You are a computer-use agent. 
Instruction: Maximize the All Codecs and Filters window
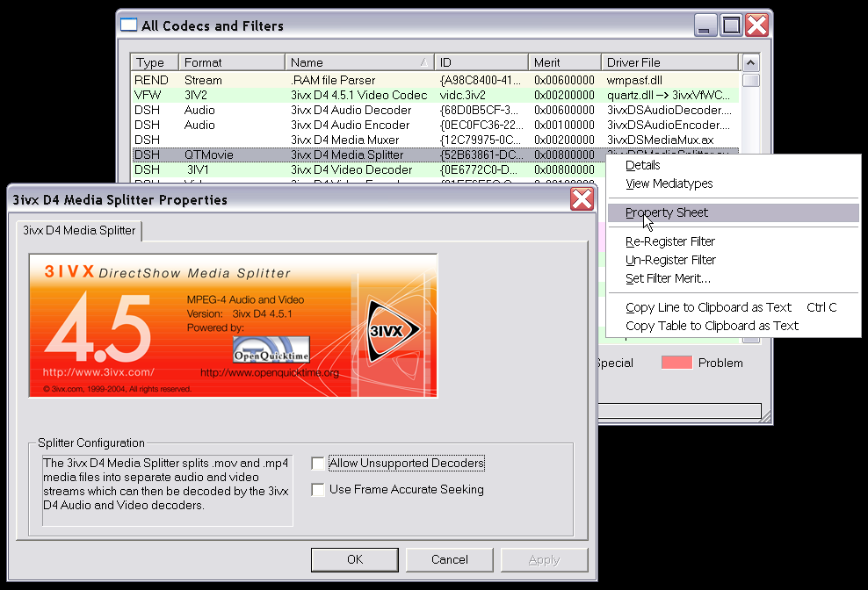click(731, 25)
